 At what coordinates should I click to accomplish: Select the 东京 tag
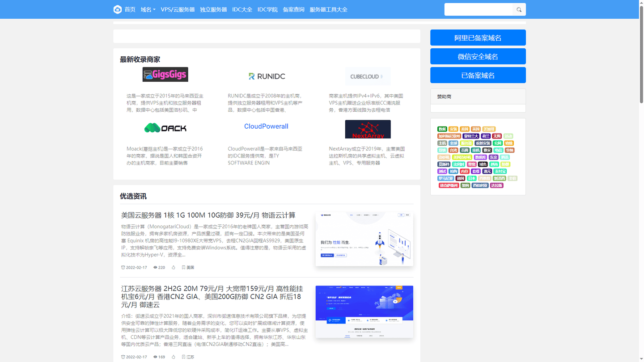494,157
